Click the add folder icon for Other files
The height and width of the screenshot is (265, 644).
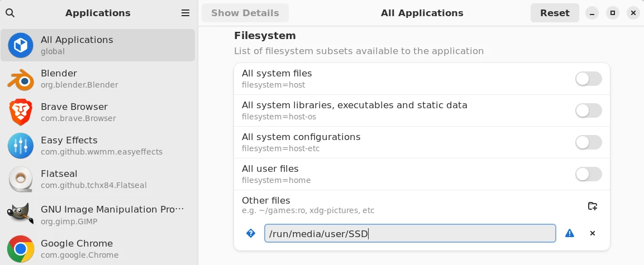tap(593, 206)
